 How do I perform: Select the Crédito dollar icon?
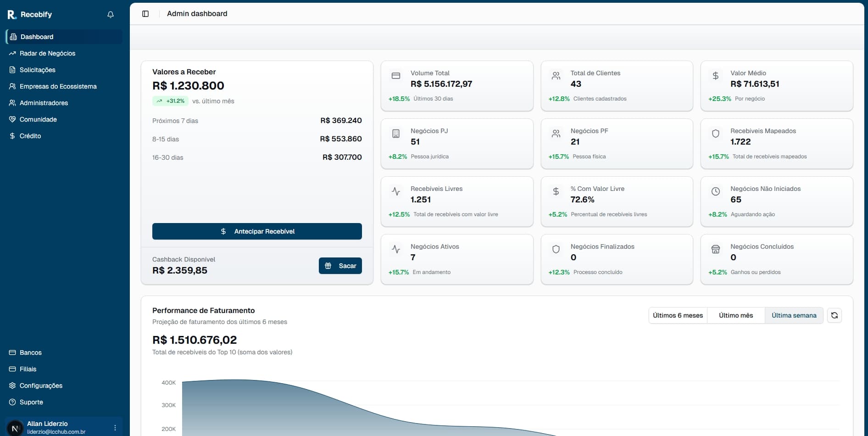point(13,136)
